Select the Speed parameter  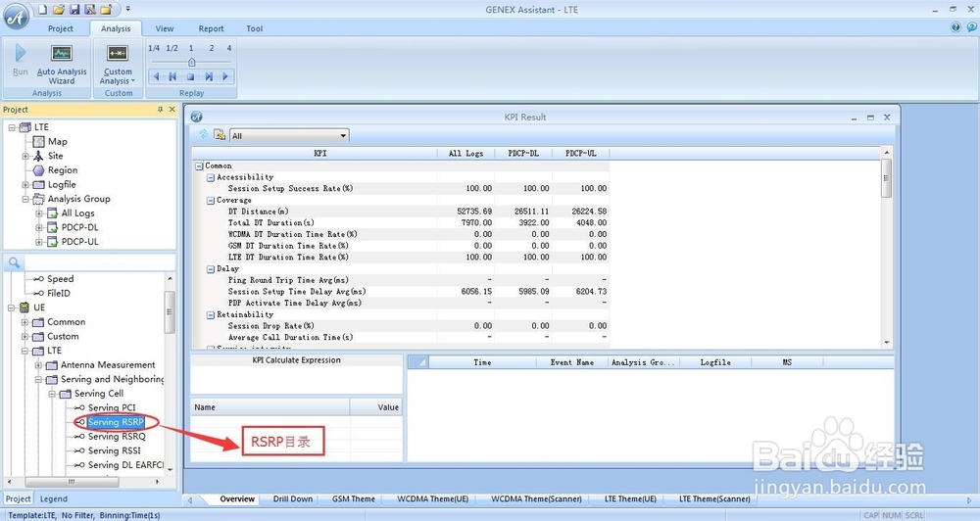pyautogui.click(x=60, y=279)
